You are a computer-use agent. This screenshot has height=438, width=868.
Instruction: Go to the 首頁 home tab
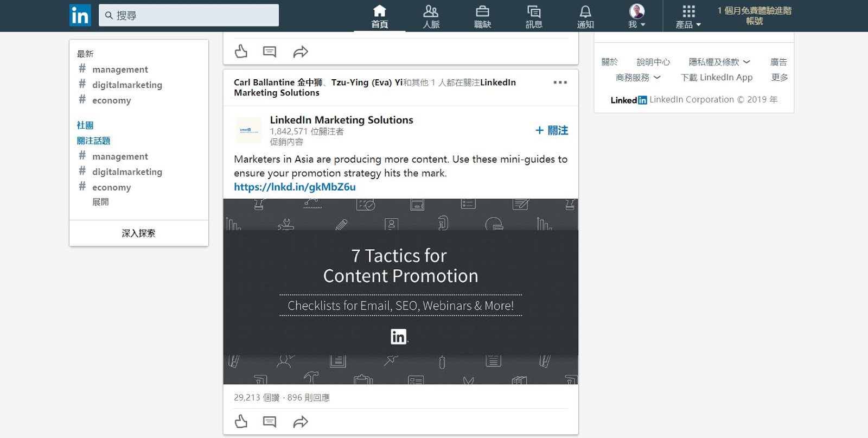pyautogui.click(x=380, y=16)
